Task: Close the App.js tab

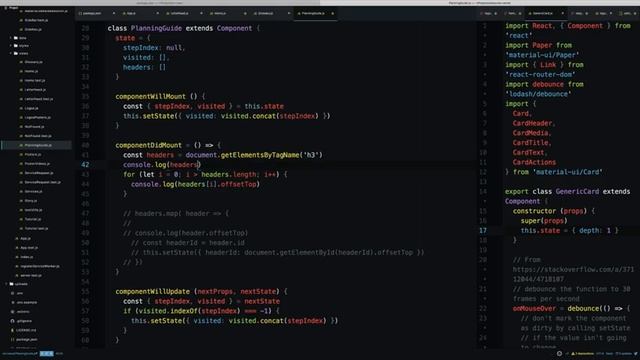Action: 158,13
